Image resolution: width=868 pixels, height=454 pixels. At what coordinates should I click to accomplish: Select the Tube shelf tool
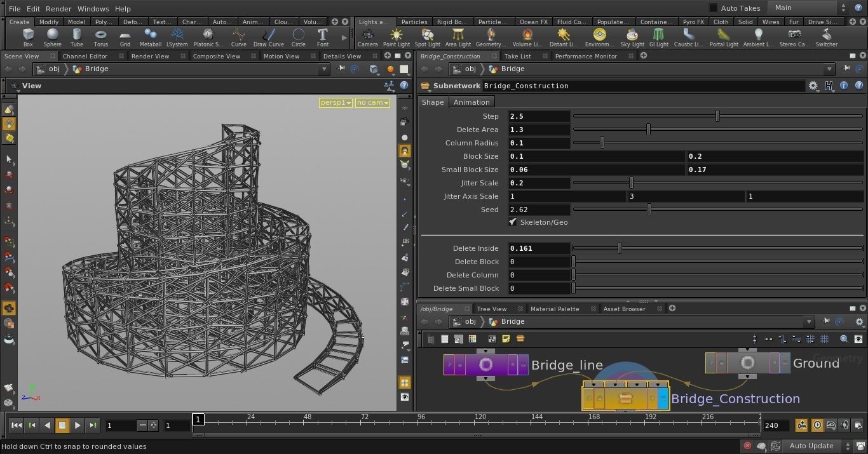click(x=77, y=37)
